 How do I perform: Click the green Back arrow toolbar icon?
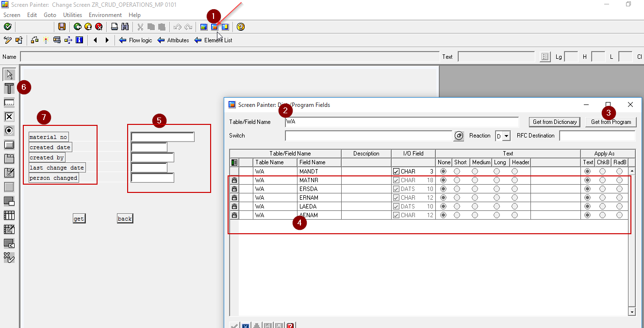click(x=78, y=27)
